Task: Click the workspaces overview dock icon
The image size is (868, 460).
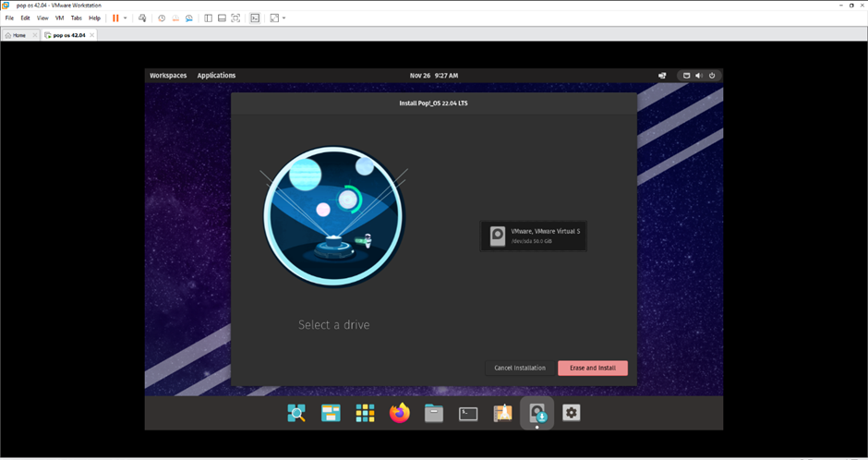Action: click(331, 413)
